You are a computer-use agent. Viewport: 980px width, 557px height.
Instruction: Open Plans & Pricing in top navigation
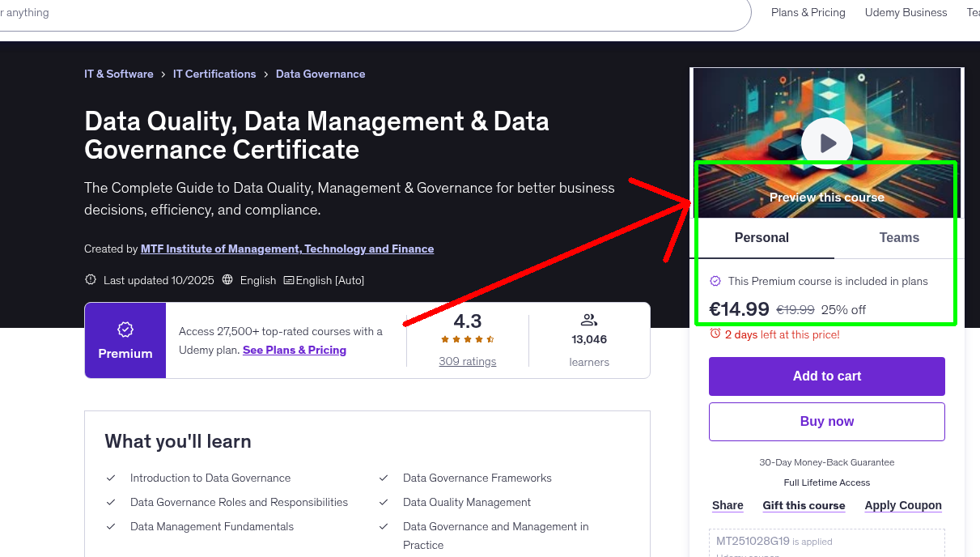click(808, 12)
